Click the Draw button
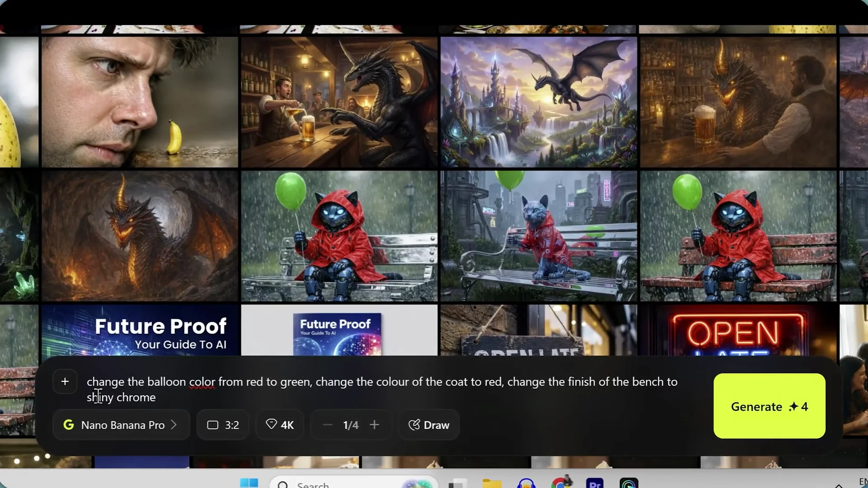This screenshot has height=488, width=868. (429, 425)
